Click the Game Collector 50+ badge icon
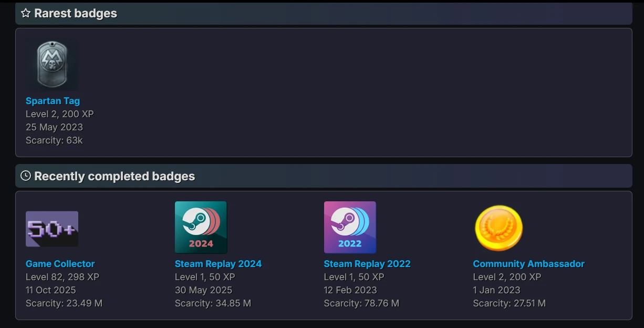Image resolution: width=644 pixels, height=328 pixels. pyautogui.click(x=52, y=229)
